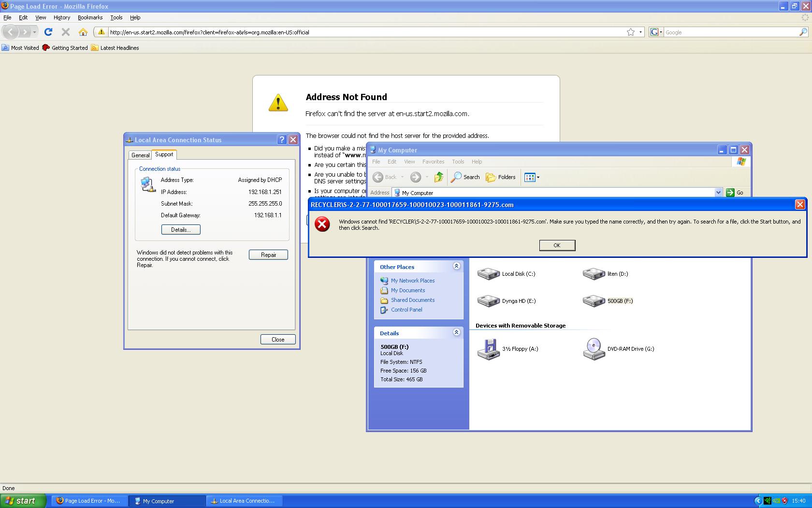Expand hidden system tray icons arrow

coord(758,501)
